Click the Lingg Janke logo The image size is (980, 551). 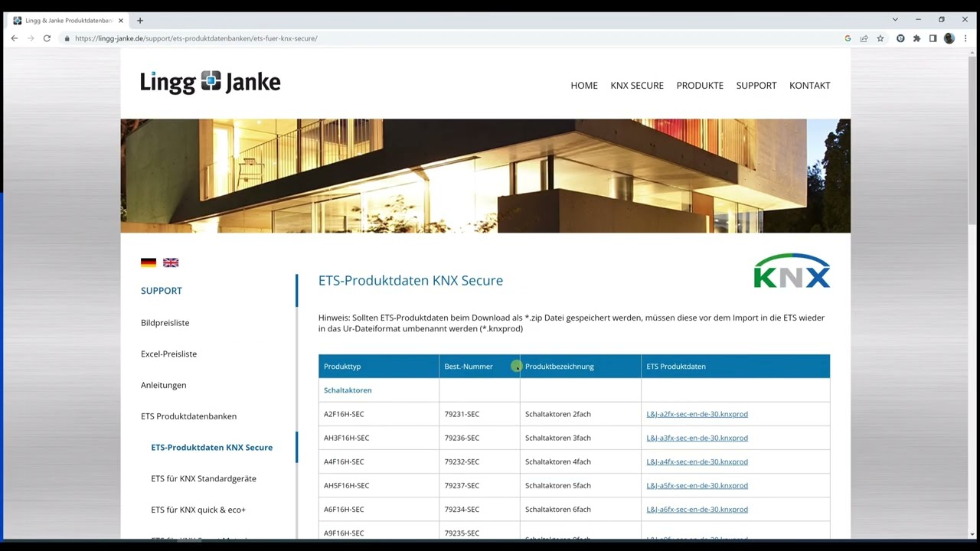[x=211, y=82]
